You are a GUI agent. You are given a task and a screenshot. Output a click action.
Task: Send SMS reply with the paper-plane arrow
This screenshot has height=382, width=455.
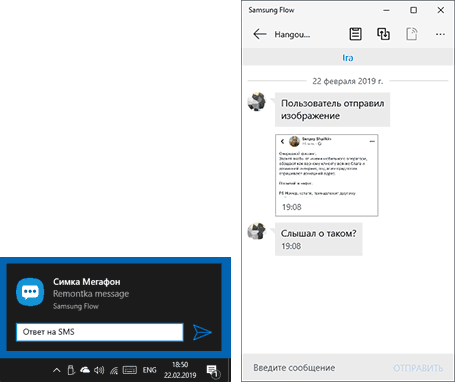click(202, 332)
